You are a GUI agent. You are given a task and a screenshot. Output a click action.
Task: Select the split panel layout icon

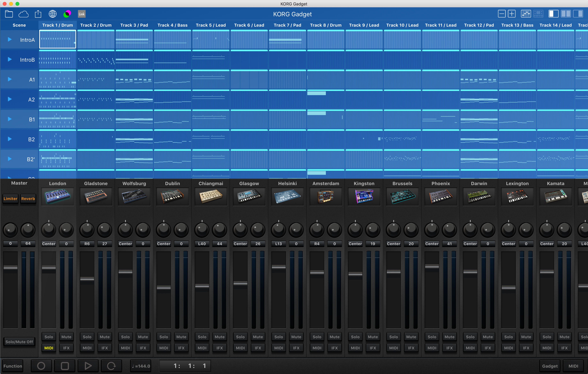566,14
